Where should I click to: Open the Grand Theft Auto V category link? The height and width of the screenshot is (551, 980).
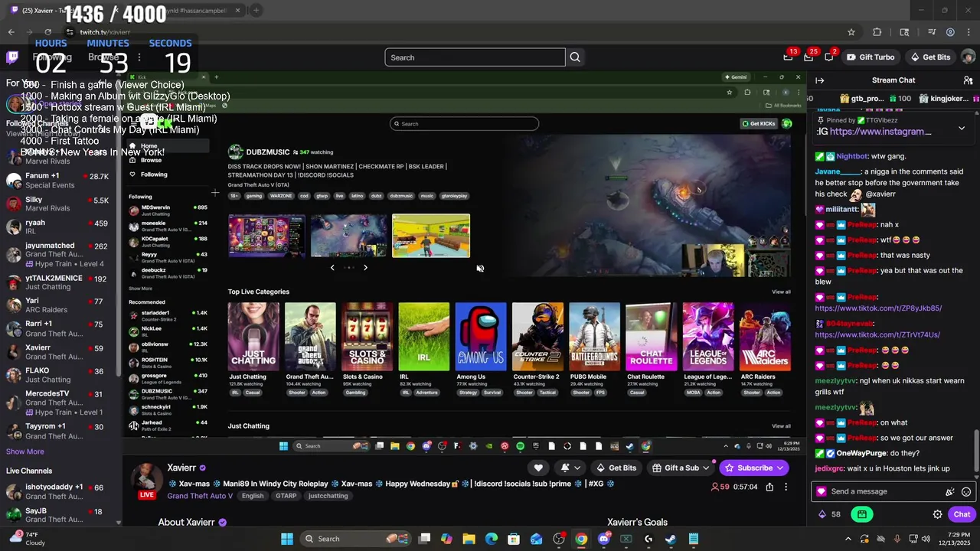click(x=200, y=496)
